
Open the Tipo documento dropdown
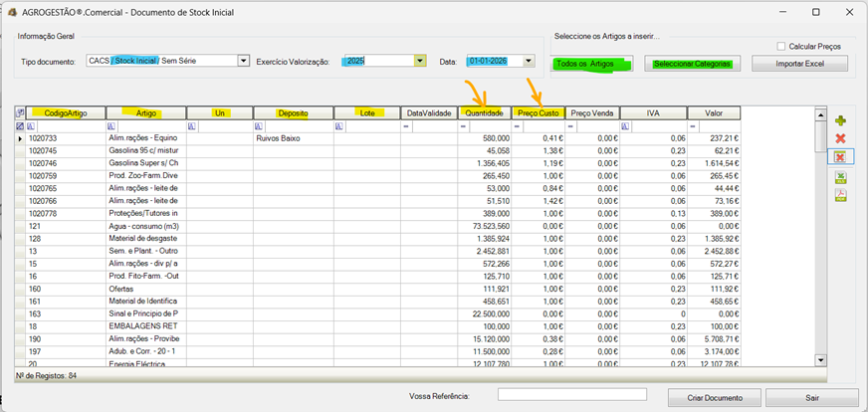pyautogui.click(x=243, y=62)
